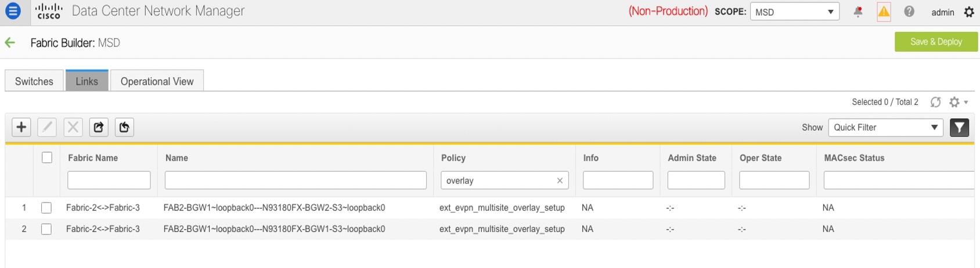Check row 2 N93180FX-BGW1-S3 link
The image size is (980, 268).
pyautogui.click(x=46, y=229)
